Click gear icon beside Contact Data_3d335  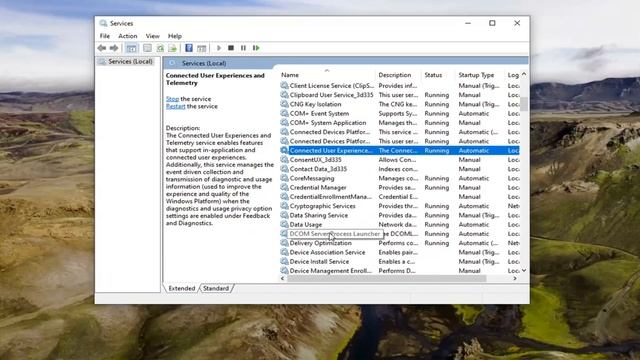284,169
